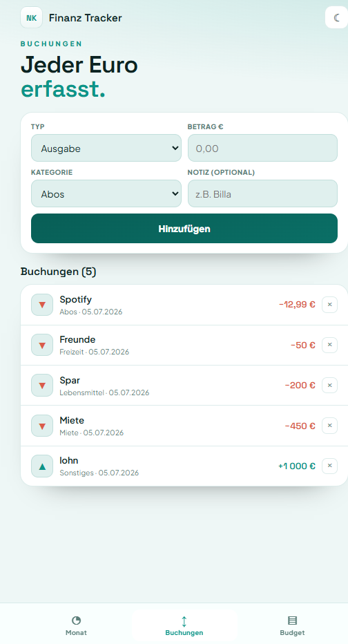Switch to the Monat tab

(x=76, y=626)
